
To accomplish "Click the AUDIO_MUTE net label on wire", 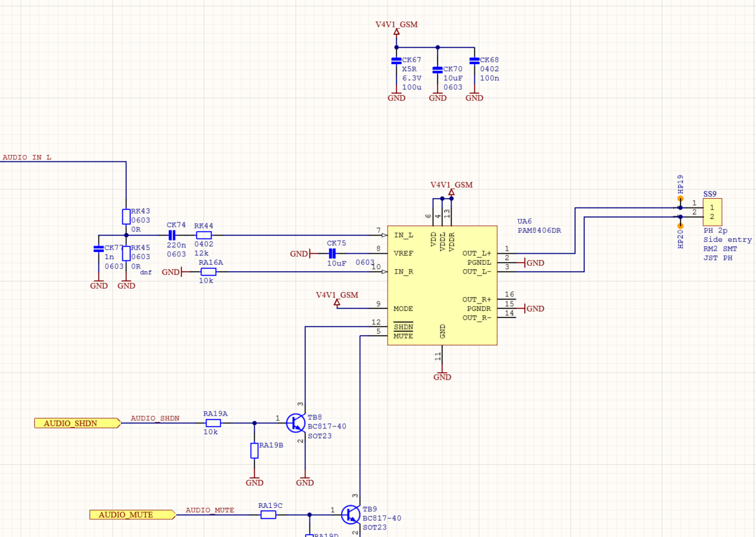I will pyautogui.click(x=210, y=510).
